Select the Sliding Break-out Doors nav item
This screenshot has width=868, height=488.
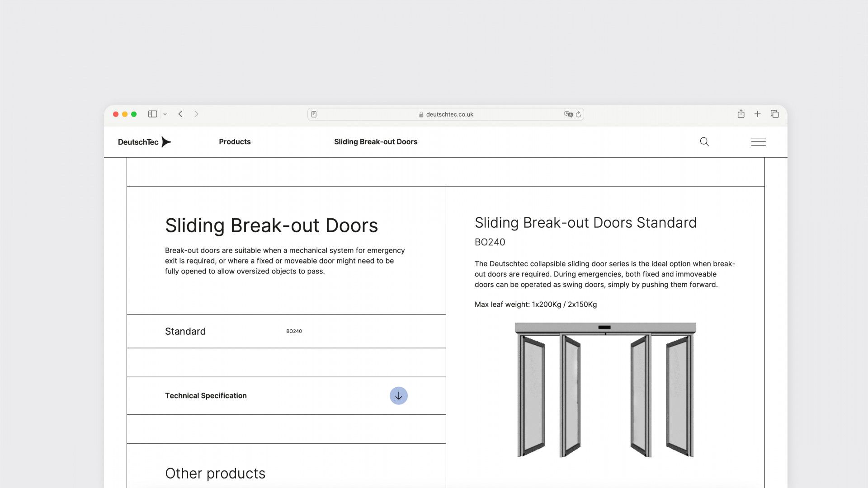376,142
